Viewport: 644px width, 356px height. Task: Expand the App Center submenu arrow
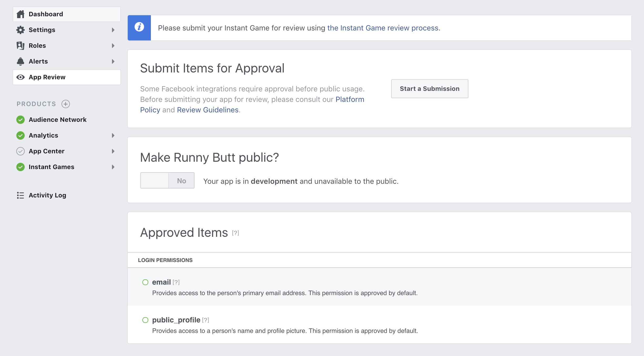coord(113,151)
